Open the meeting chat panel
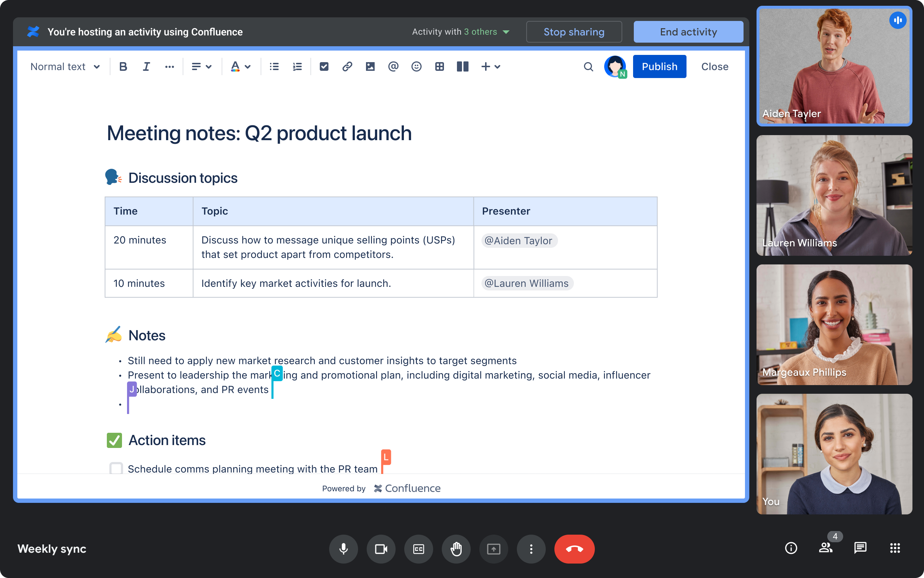This screenshot has height=578, width=924. point(860,548)
